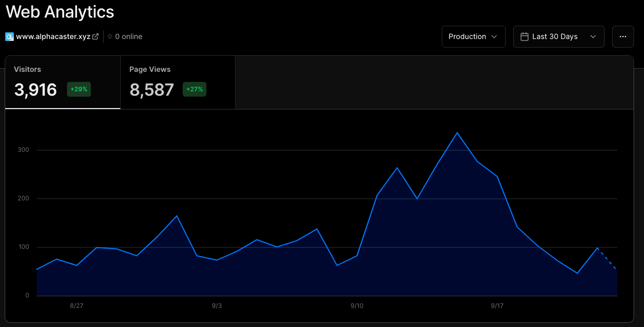Click the 0 online indicator text
This screenshot has width=644, height=327.
coord(128,37)
